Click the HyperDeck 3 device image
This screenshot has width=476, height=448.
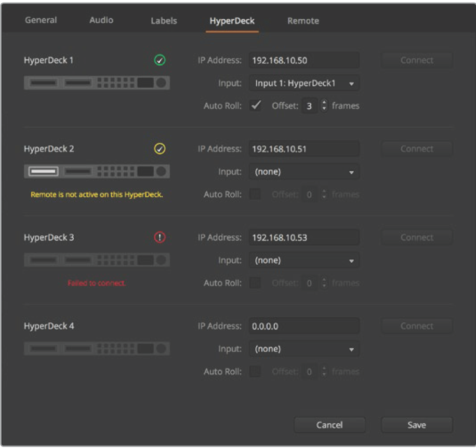pyautogui.click(x=97, y=260)
